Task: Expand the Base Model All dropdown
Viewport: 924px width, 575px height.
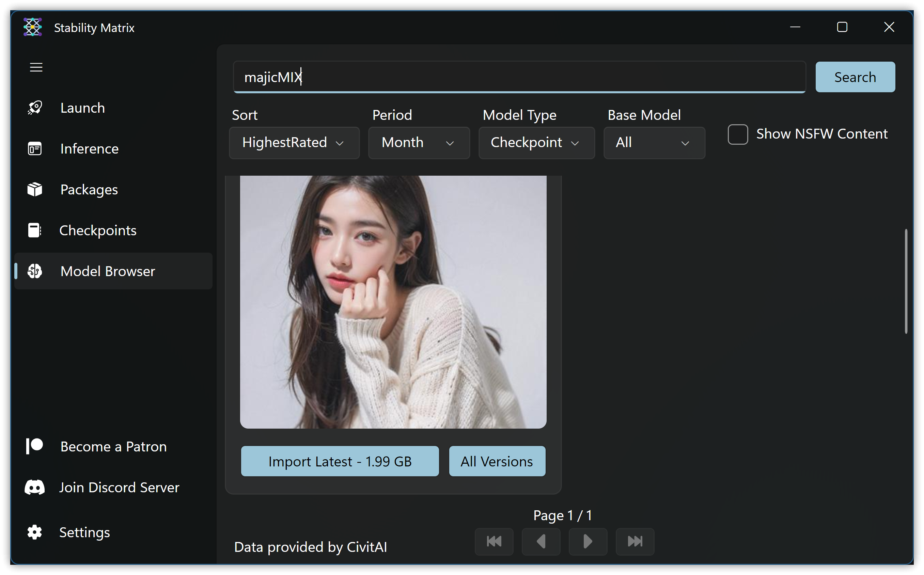Action: coord(654,143)
